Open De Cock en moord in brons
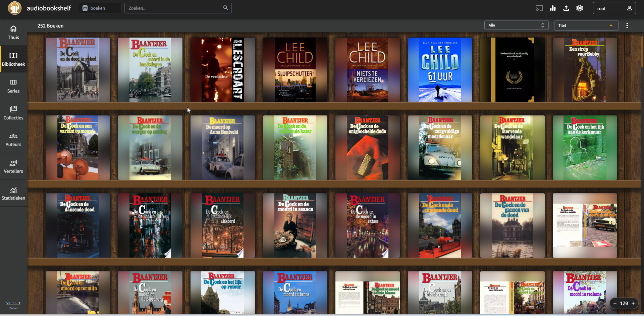 295,293
